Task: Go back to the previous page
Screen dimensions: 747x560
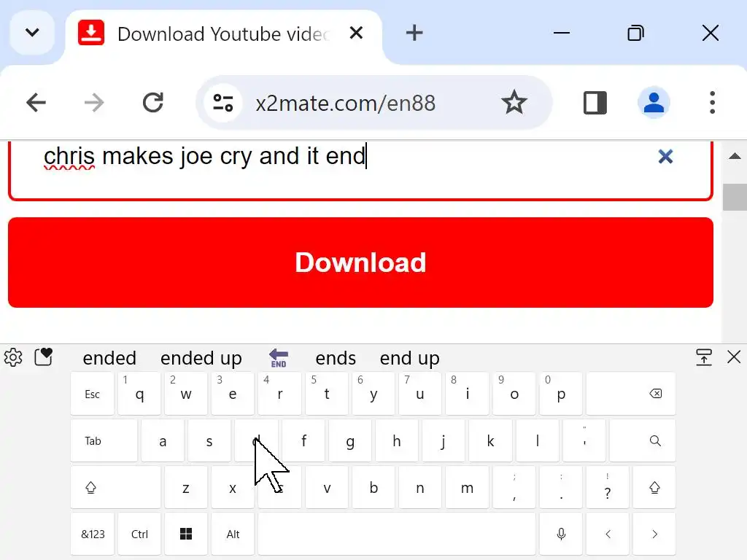Action: click(x=36, y=102)
